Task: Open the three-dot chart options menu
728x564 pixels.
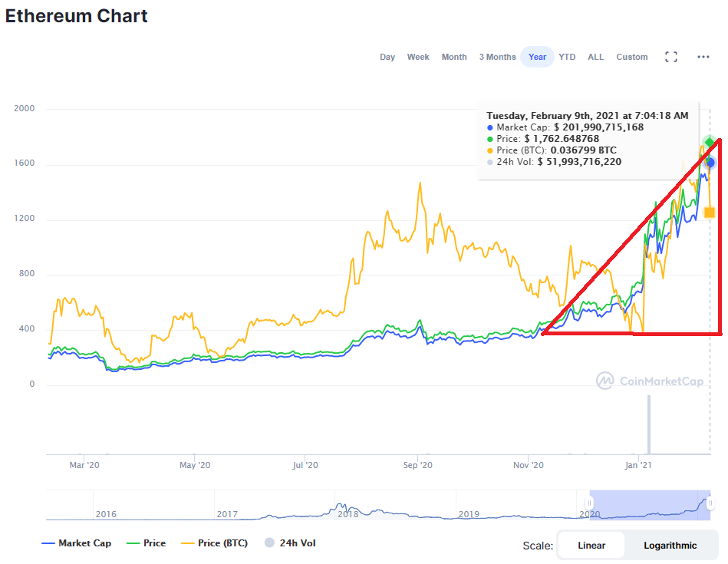Action: point(703,57)
